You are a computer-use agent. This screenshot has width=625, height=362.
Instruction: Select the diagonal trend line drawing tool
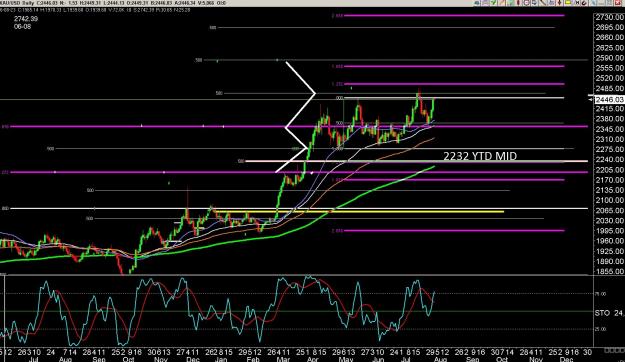pyautogui.click(x=543, y=2)
